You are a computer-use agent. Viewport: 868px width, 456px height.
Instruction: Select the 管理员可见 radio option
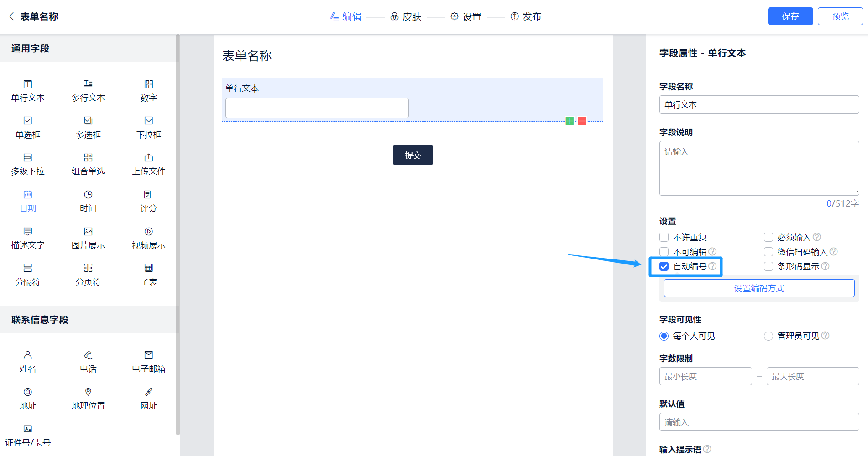(x=769, y=336)
